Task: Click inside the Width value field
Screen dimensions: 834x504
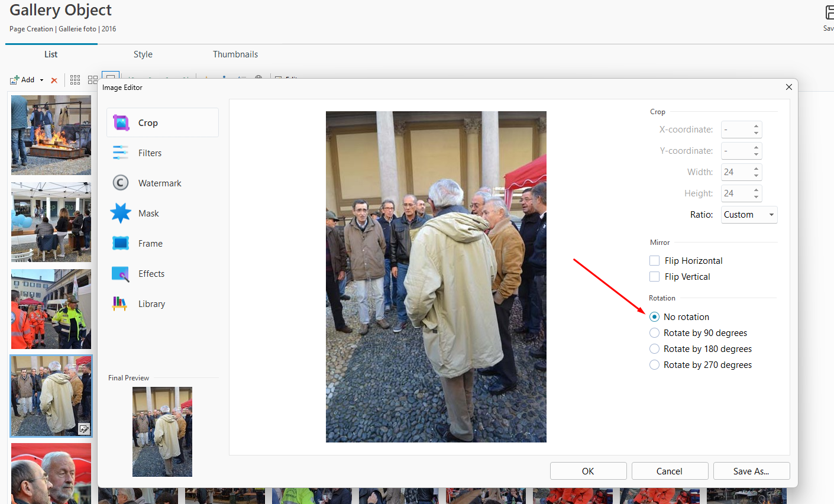Action: coord(735,172)
